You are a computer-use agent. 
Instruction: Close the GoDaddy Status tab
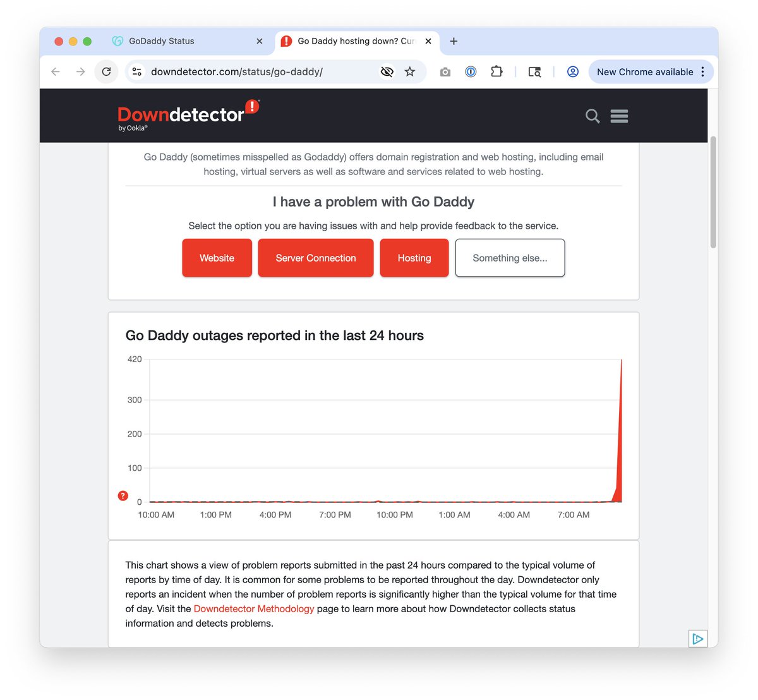260,41
